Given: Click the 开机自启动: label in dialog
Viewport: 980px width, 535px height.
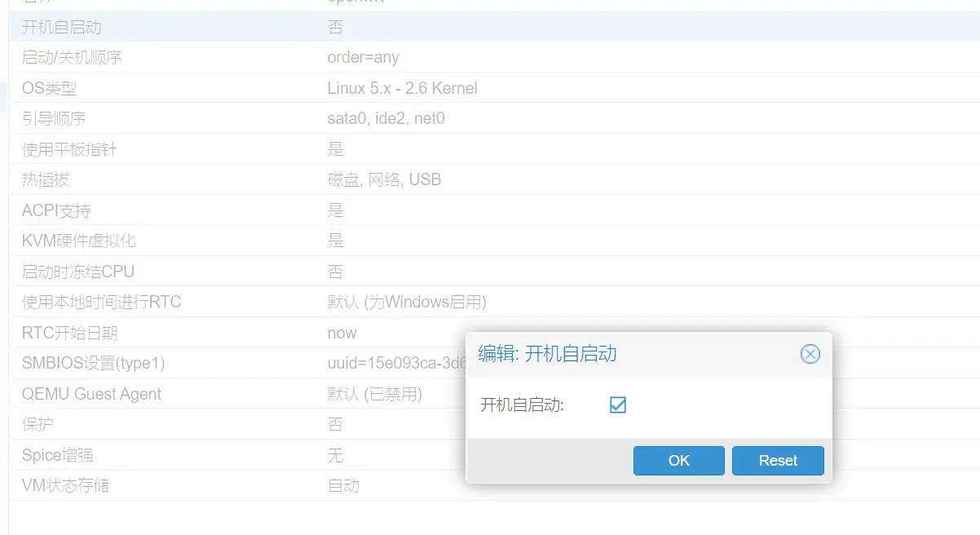Looking at the screenshot, I should point(522,405).
